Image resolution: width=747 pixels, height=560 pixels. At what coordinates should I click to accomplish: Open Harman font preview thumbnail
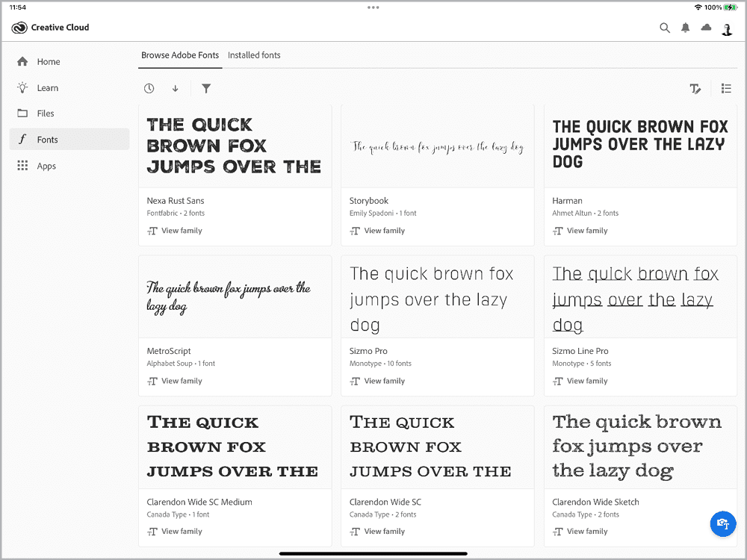click(640, 146)
